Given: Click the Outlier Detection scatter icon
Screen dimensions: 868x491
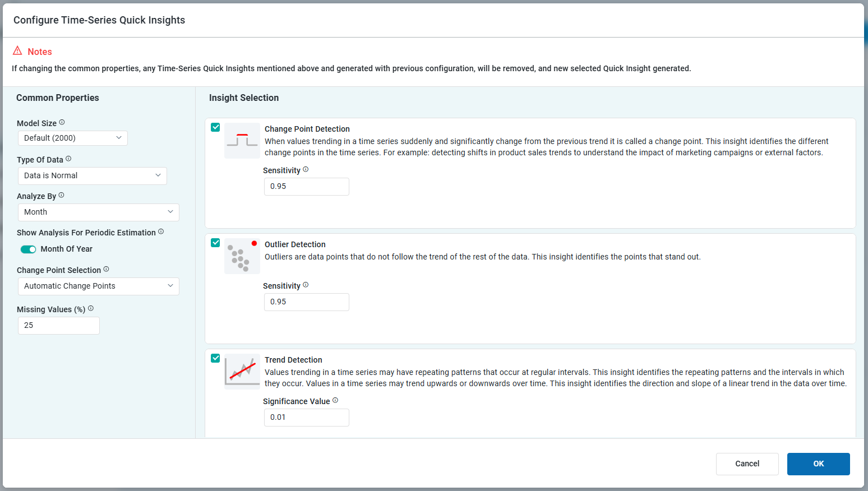Looking at the screenshot, I should click(242, 256).
